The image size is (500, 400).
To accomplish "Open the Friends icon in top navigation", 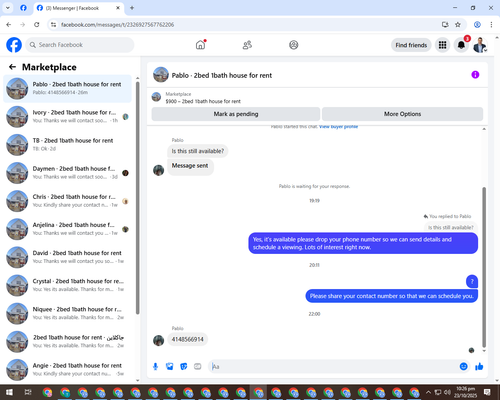I will point(247,45).
